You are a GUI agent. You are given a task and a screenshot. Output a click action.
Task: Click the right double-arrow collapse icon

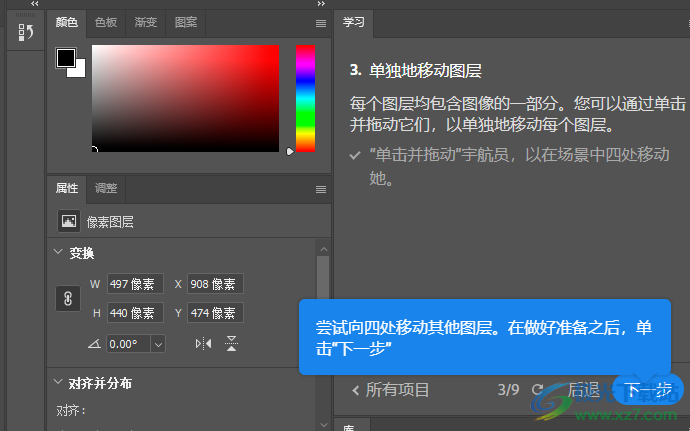pos(321,4)
